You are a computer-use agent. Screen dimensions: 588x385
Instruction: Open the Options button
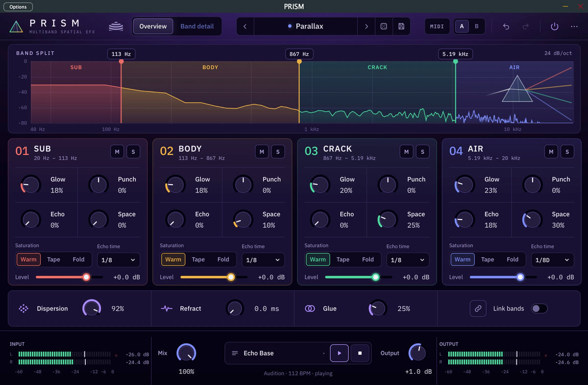[18, 7]
